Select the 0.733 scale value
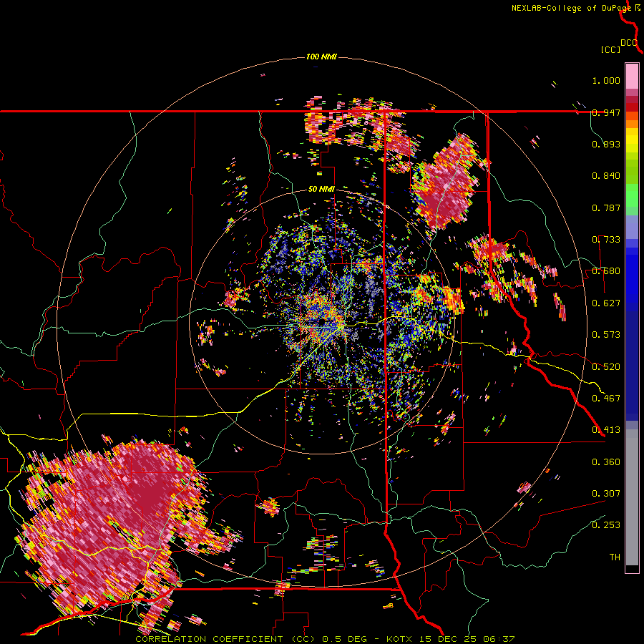This screenshot has height=644, width=644. point(606,240)
